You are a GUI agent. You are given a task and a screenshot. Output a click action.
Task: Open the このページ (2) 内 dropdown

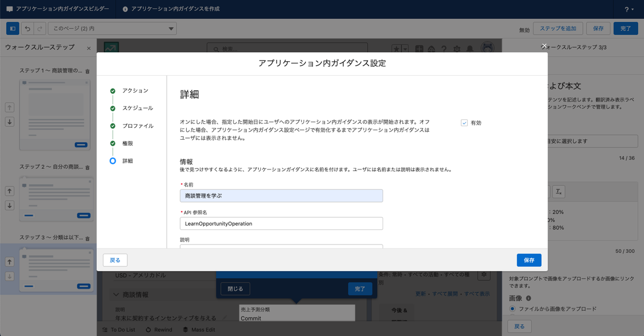coord(112,29)
